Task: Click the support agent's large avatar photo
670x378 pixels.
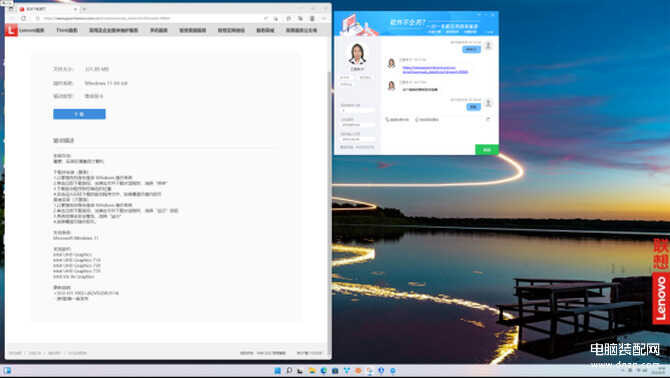Action: [357, 54]
